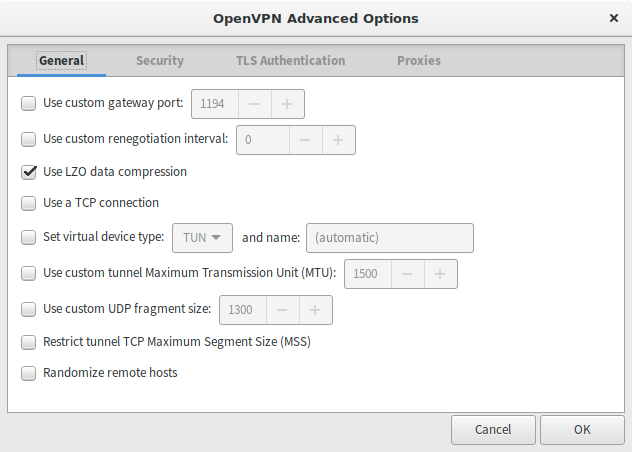
Task: Click the Cancel button
Action: [x=493, y=430]
